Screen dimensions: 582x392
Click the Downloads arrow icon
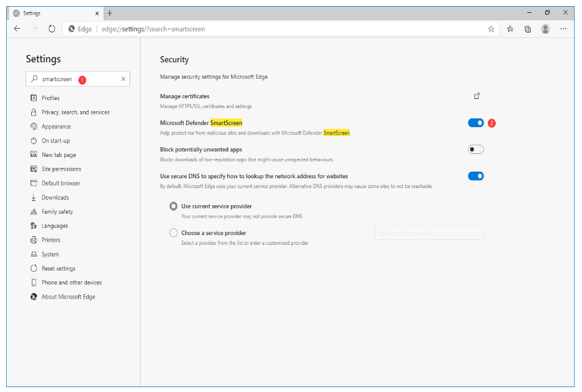pos(34,197)
